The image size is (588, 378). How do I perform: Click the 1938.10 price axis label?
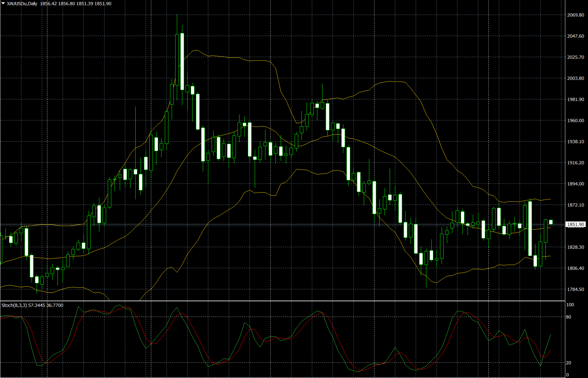[x=576, y=142]
